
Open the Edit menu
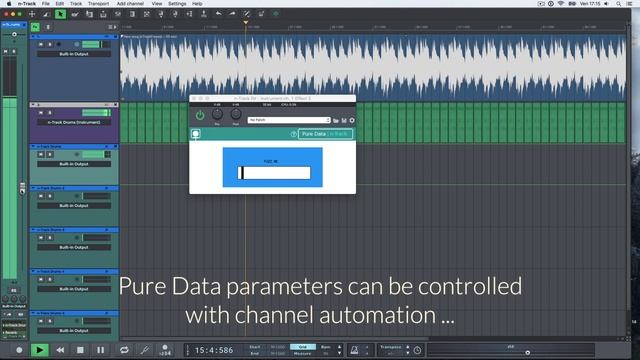[60, 4]
